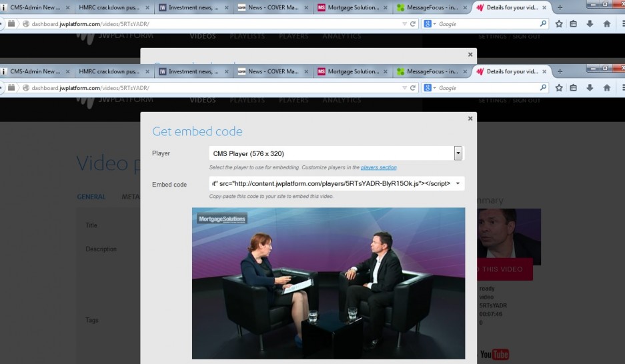
Task: Click the YouTube logo on video page
Action: coord(494,354)
